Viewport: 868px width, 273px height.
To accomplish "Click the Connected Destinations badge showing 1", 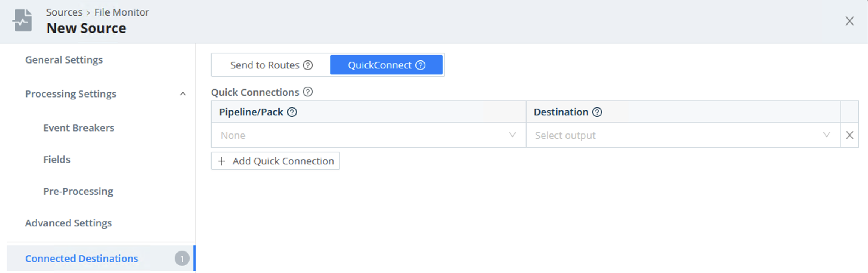I will click(182, 259).
